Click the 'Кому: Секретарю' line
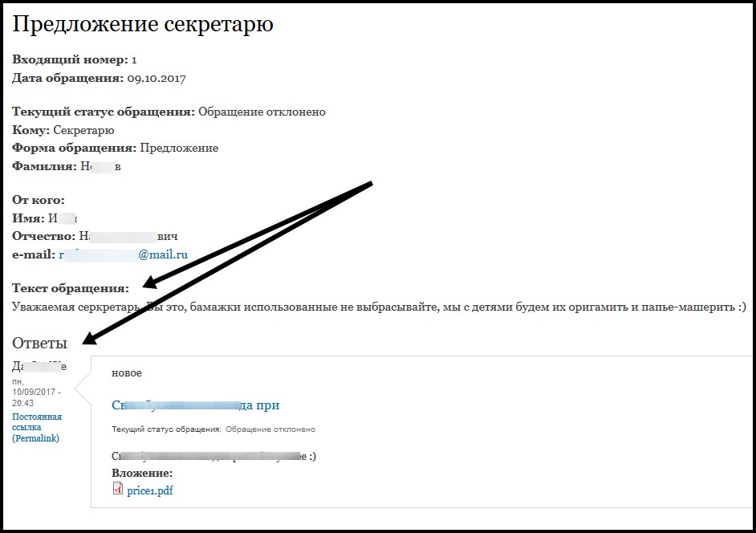This screenshot has width=756, height=533. pos(63,130)
